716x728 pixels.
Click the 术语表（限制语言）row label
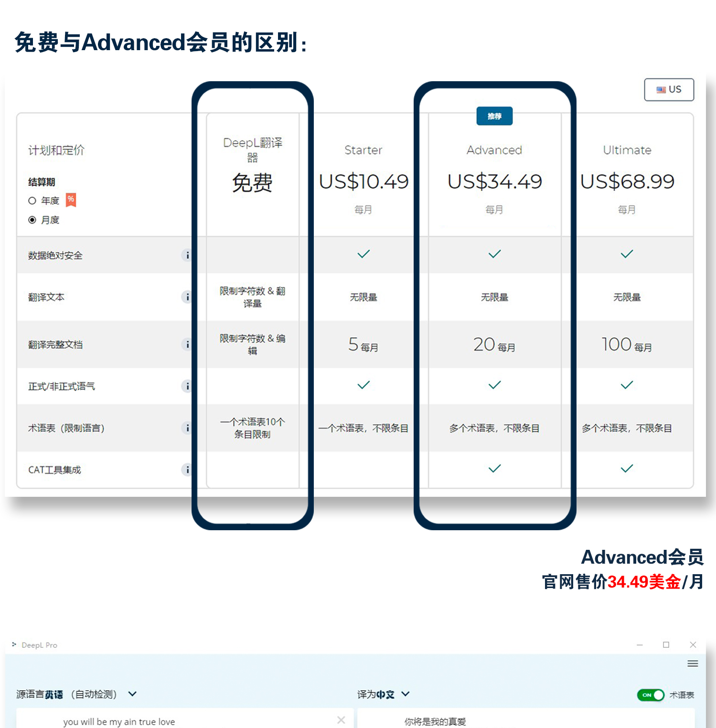(66, 428)
